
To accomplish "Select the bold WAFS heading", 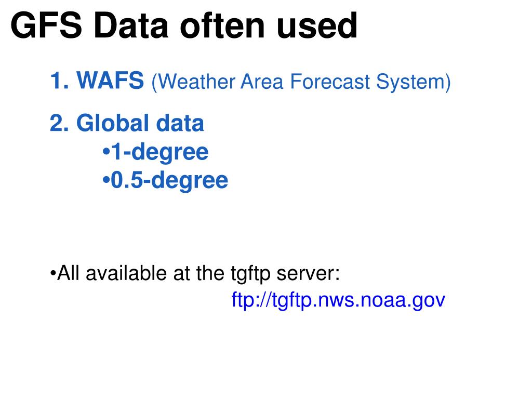I will point(110,81).
